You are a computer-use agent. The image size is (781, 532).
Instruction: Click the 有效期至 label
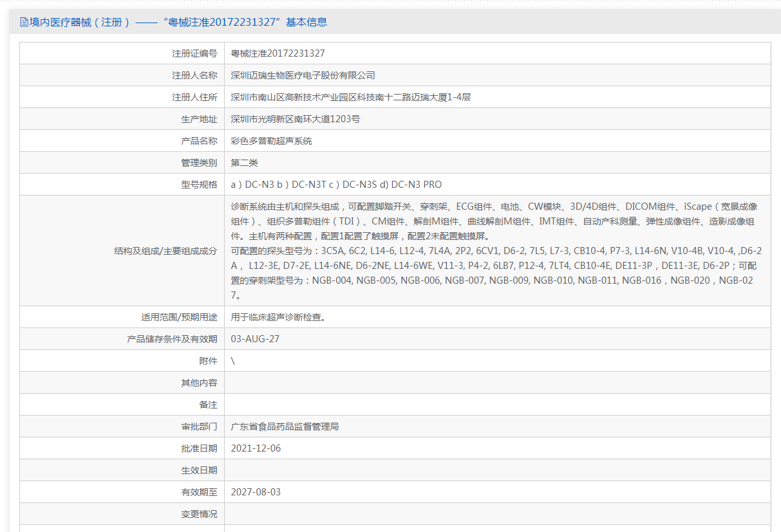click(x=199, y=492)
